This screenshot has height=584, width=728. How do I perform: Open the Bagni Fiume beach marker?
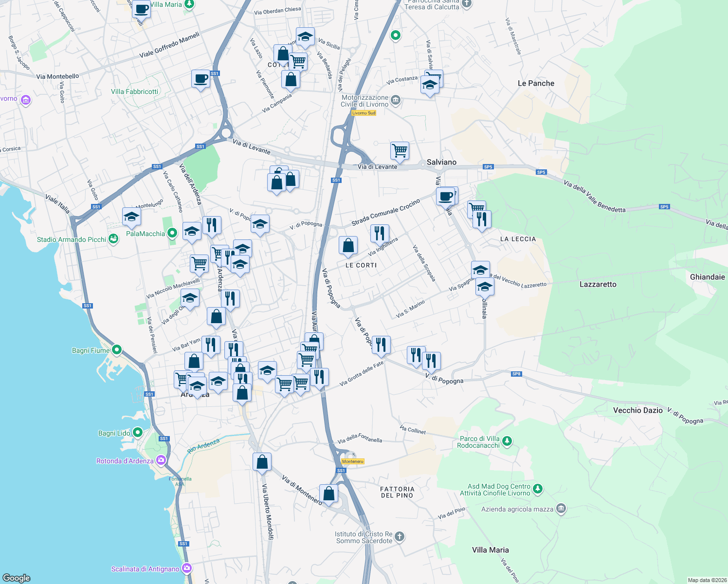[x=117, y=349]
